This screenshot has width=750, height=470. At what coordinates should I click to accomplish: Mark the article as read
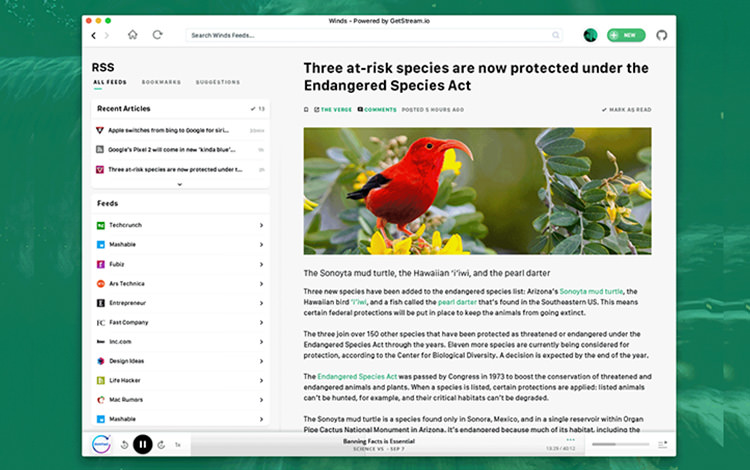626,109
